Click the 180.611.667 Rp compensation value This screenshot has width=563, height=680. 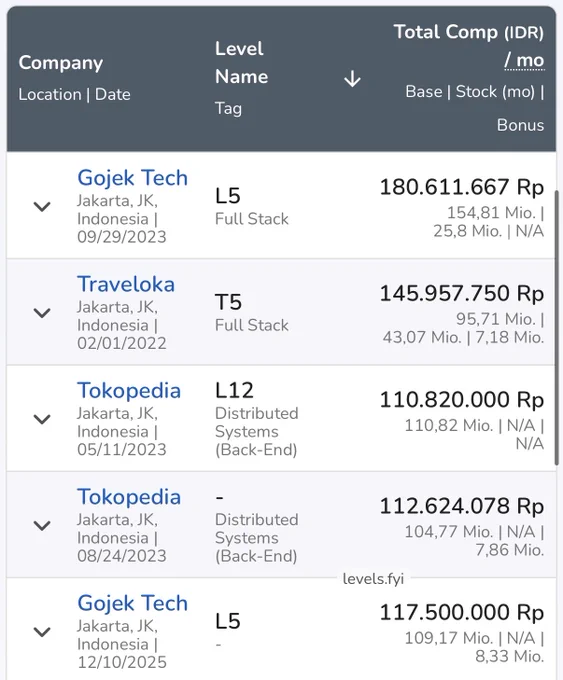(462, 187)
